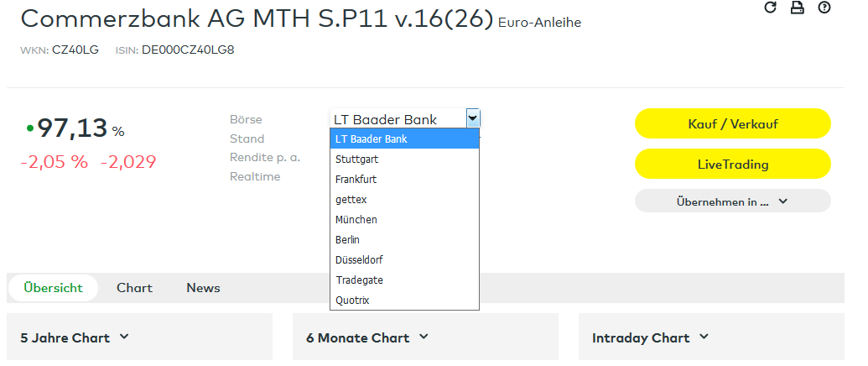Switch to the Chart tab
This screenshot has height=366, width=868.
pyautogui.click(x=134, y=288)
